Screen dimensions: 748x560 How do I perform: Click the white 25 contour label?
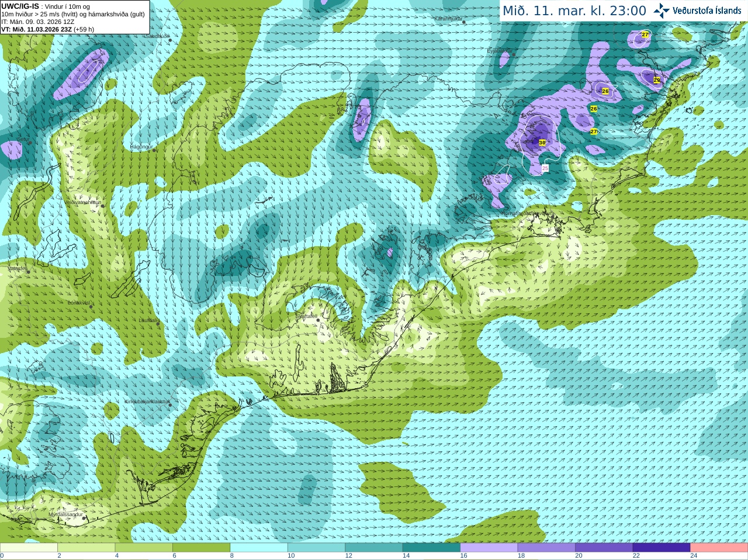(x=545, y=168)
